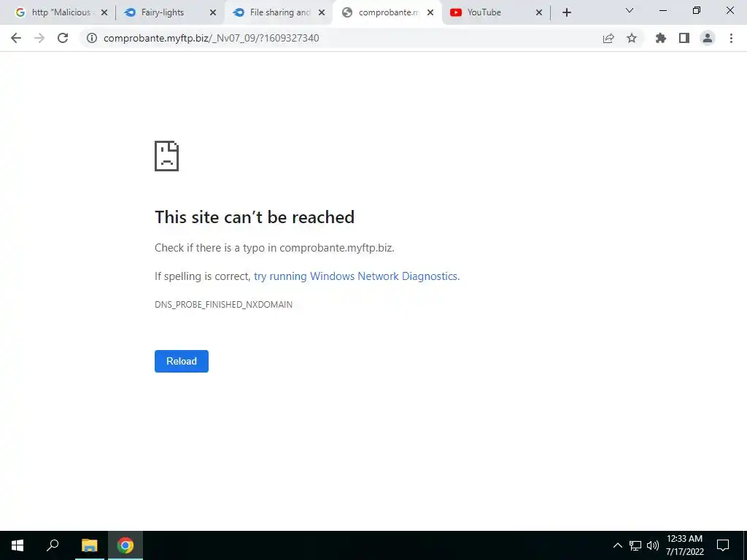Image resolution: width=747 pixels, height=560 pixels.
Task: Open the Extensions puzzle icon
Action: tap(661, 38)
